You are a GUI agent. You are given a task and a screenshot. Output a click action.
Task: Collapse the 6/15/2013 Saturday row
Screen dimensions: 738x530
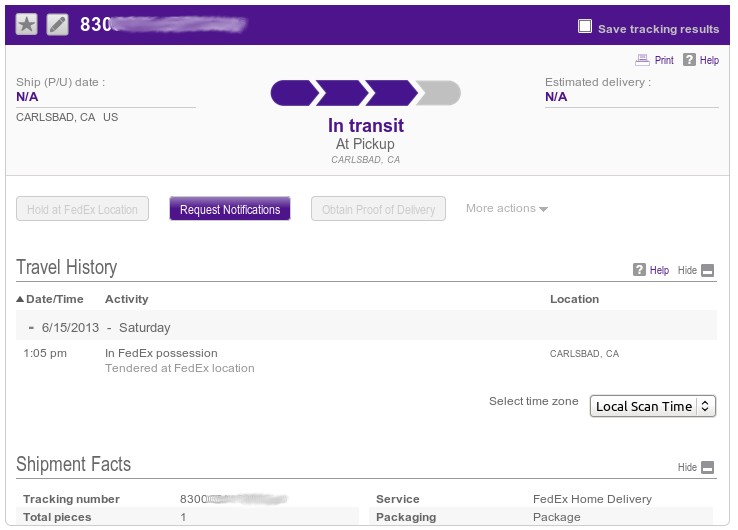pos(32,327)
